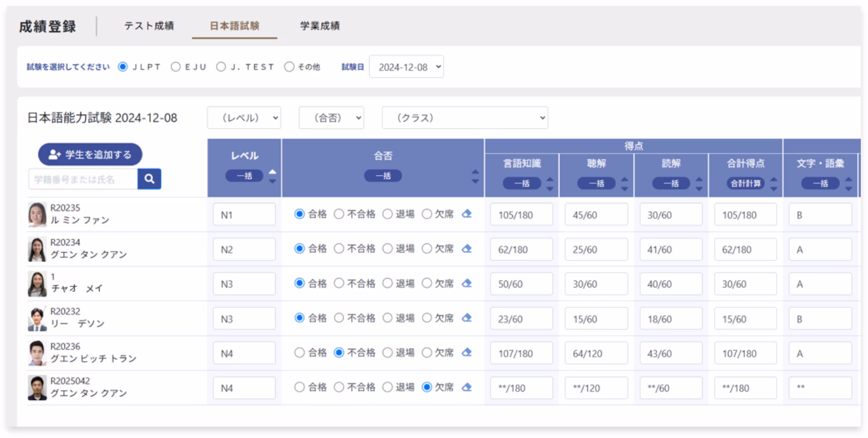
Task: Click 合計計算 button under 合計得点
Action: (746, 184)
